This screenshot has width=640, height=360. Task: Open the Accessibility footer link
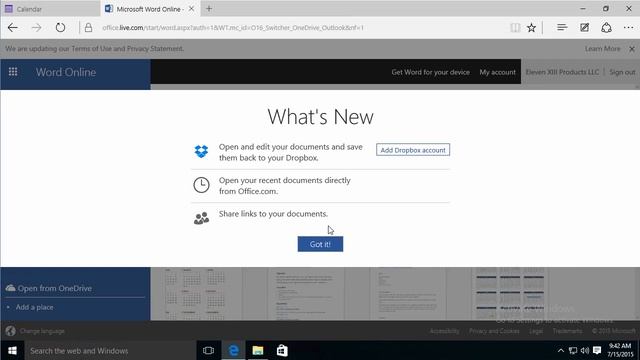[x=444, y=331]
